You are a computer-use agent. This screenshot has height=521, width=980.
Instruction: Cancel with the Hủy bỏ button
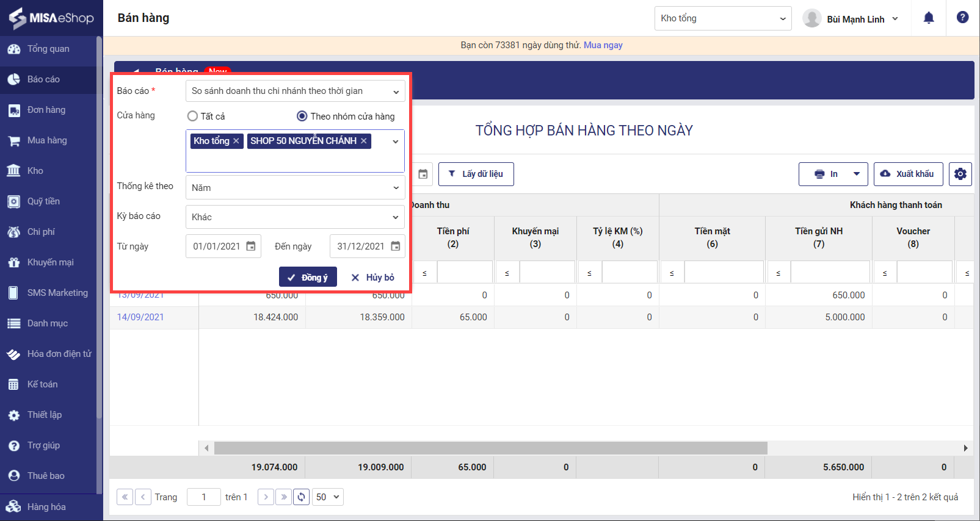(x=372, y=277)
